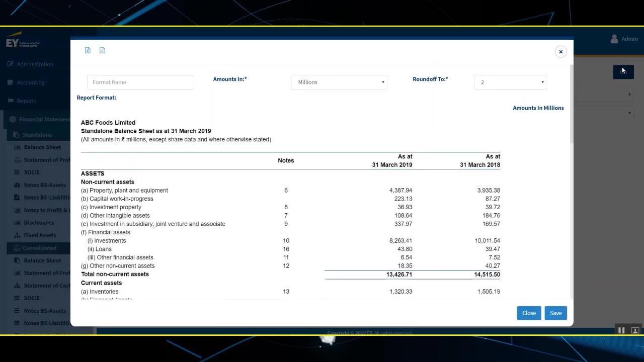Click the Accounting book icon in sidebar
The width and height of the screenshot is (644, 362).
click(x=11, y=82)
